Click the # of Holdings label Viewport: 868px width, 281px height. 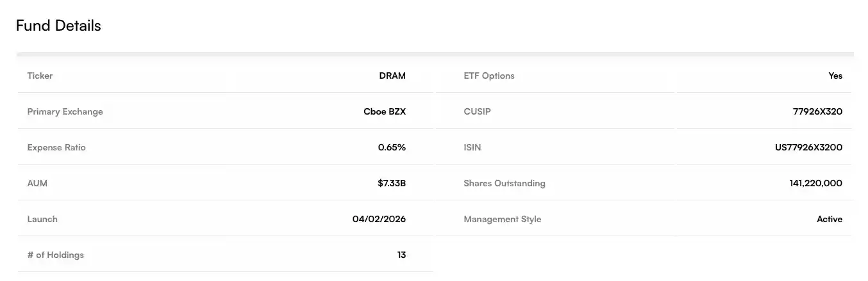(55, 255)
